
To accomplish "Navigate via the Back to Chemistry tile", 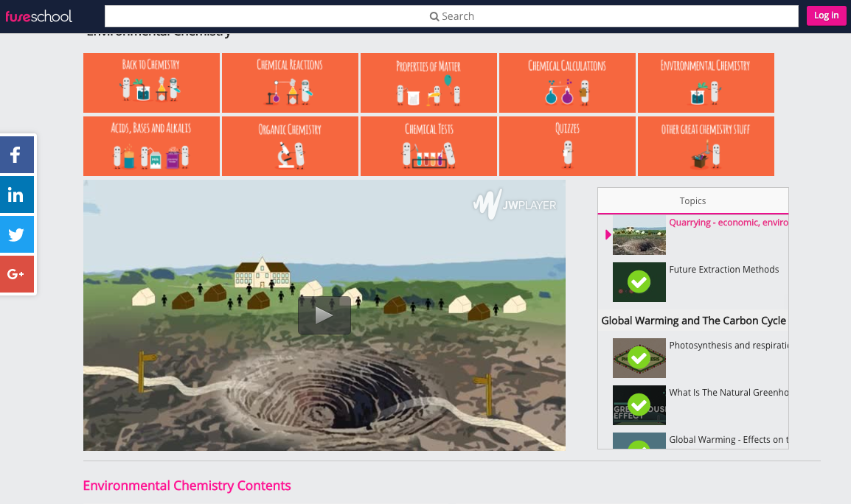I will [151, 83].
